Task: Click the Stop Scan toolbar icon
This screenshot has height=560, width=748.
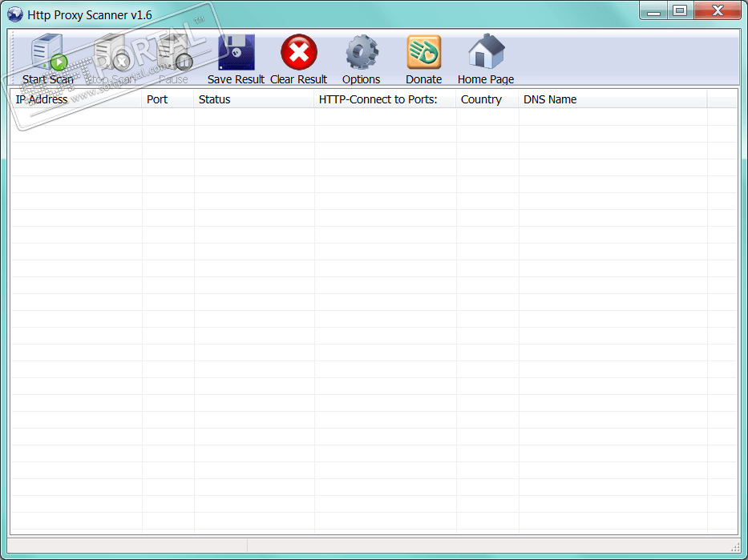Action: pos(111,52)
